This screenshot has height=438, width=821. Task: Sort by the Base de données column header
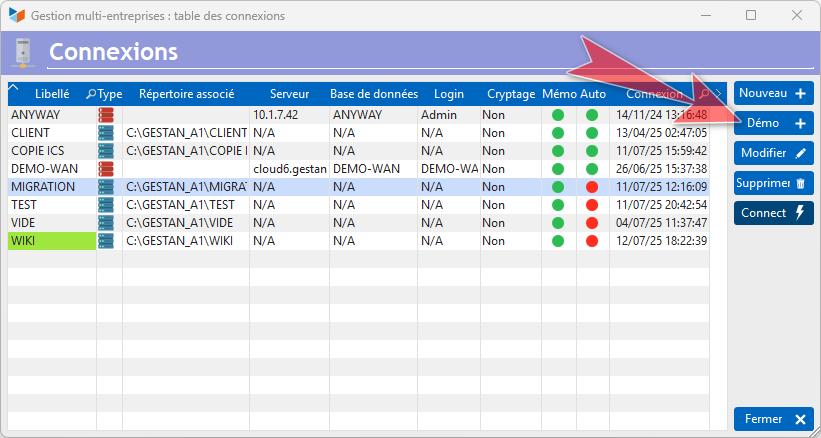click(374, 94)
